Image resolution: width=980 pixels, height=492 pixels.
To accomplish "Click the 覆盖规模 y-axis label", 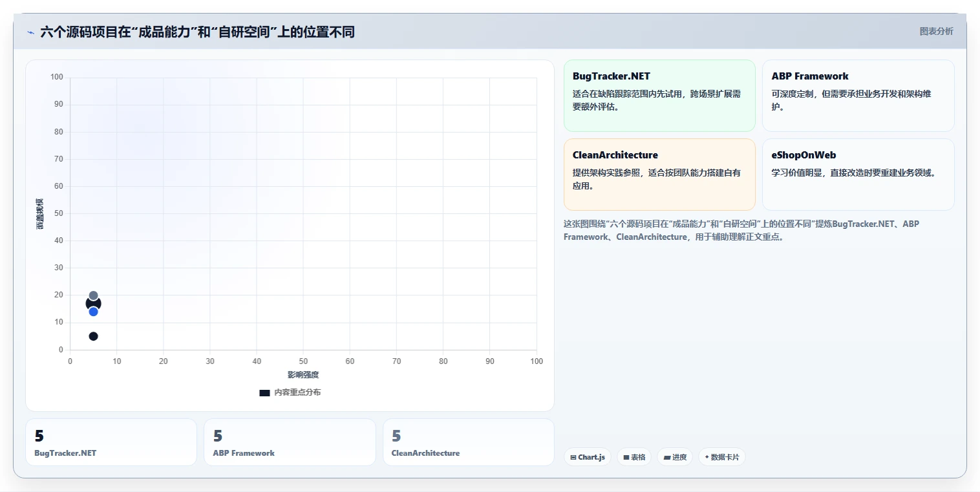I will coord(40,214).
